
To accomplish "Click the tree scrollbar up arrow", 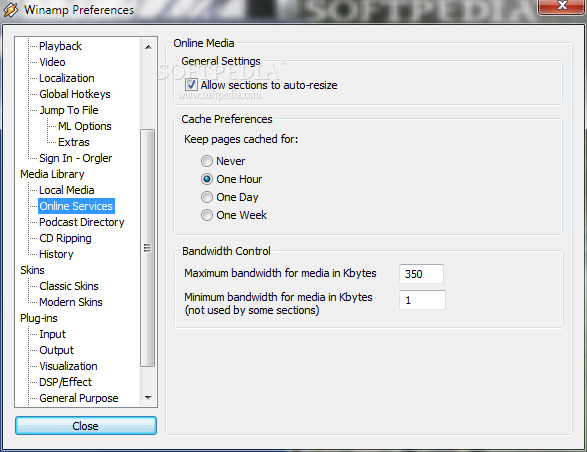I will pyautogui.click(x=148, y=47).
